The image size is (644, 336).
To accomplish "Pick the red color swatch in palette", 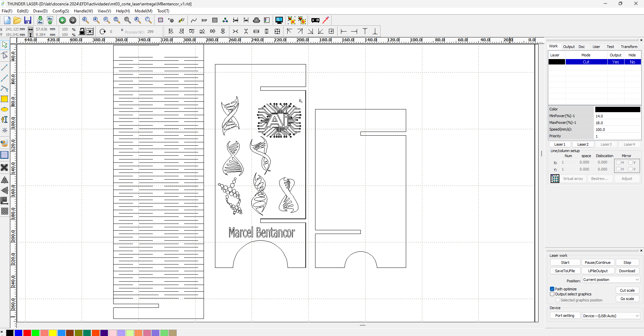I will coord(27,333).
